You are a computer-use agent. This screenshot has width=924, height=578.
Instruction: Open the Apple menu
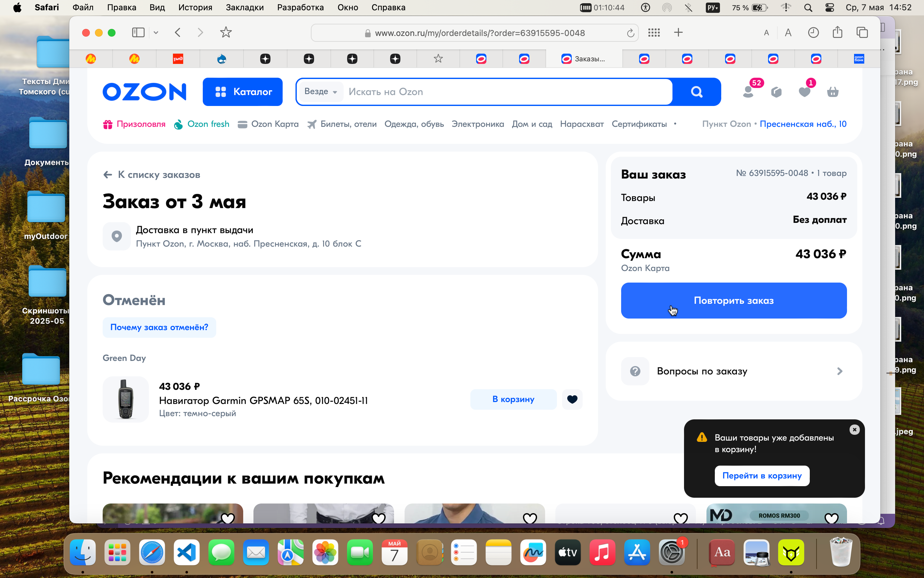click(x=17, y=7)
